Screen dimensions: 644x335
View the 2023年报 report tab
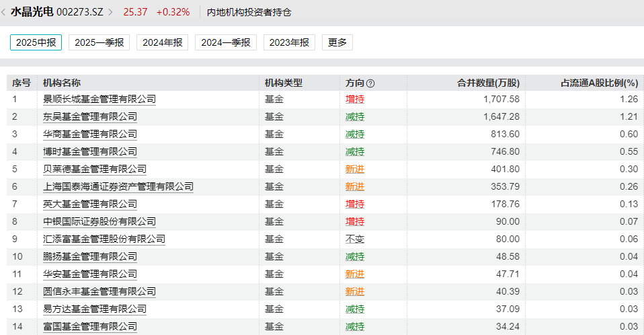click(x=289, y=42)
